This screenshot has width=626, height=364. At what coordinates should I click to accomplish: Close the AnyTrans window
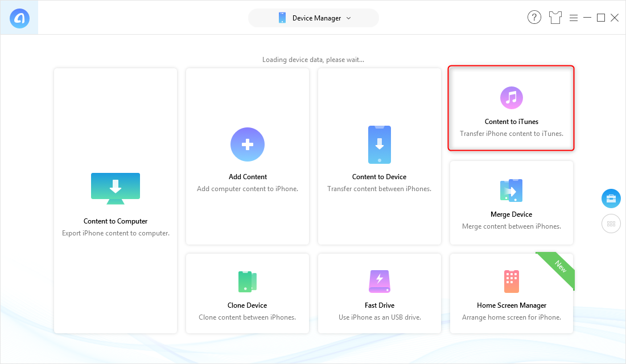tap(615, 18)
